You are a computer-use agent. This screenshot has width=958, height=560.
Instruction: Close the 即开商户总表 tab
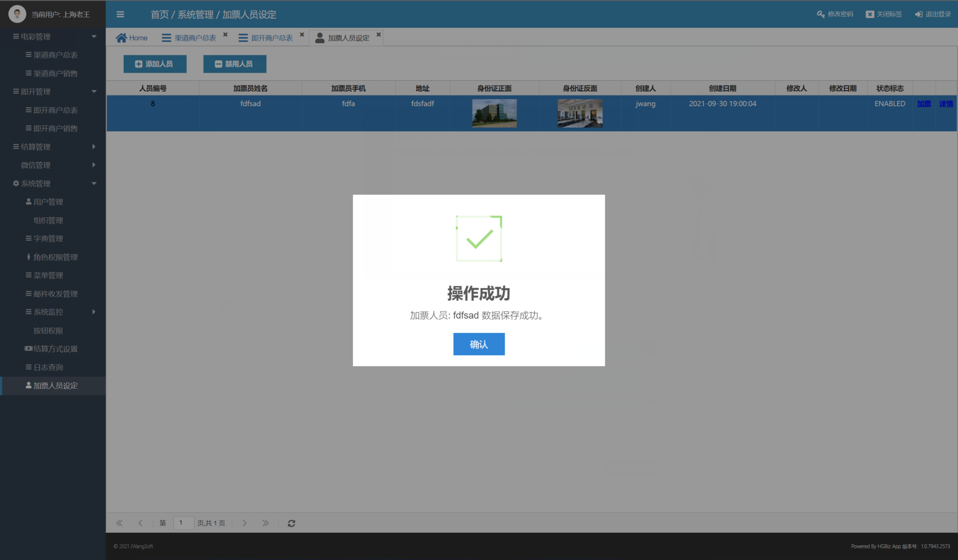pos(302,35)
